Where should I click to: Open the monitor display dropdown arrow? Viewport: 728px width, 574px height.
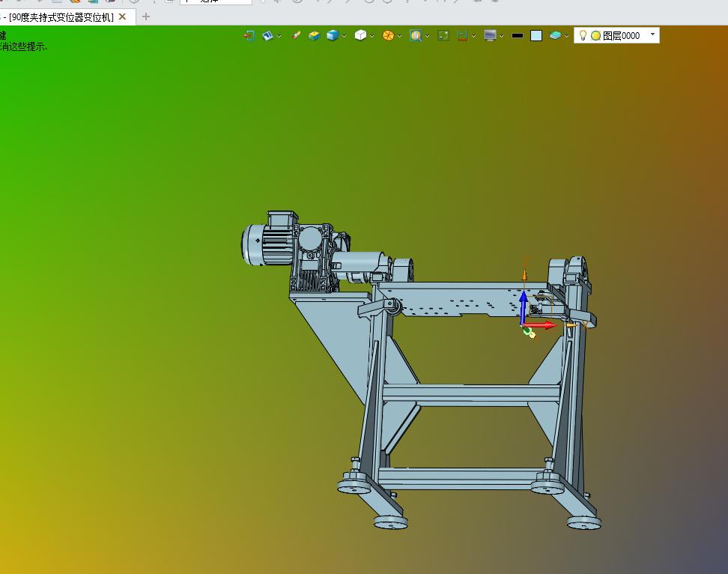point(501,36)
